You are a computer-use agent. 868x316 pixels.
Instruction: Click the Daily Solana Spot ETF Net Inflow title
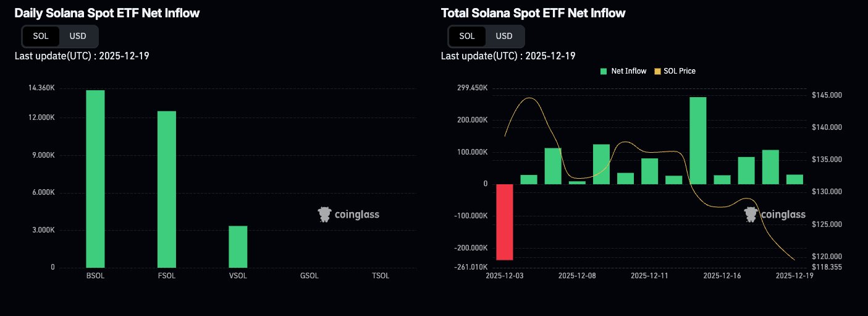(x=107, y=13)
